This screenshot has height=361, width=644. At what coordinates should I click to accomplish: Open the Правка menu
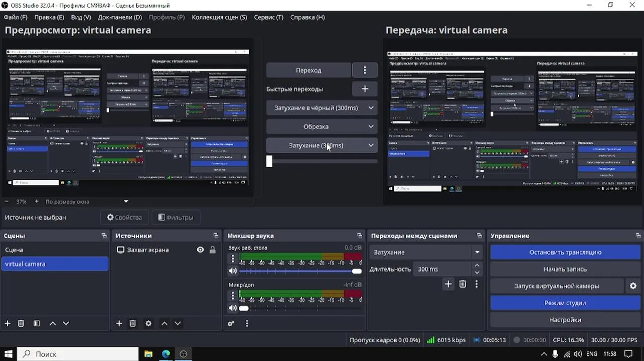point(49,17)
